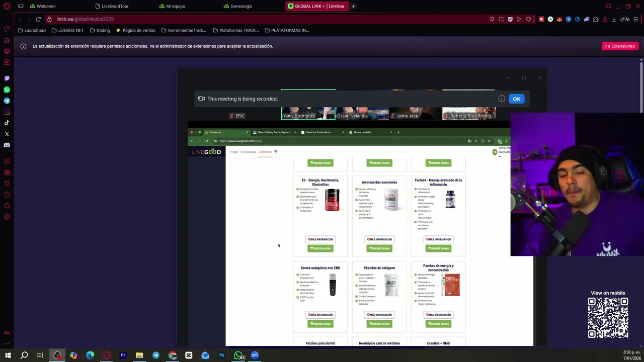Open the Opera main menu icon

[7, 6]
